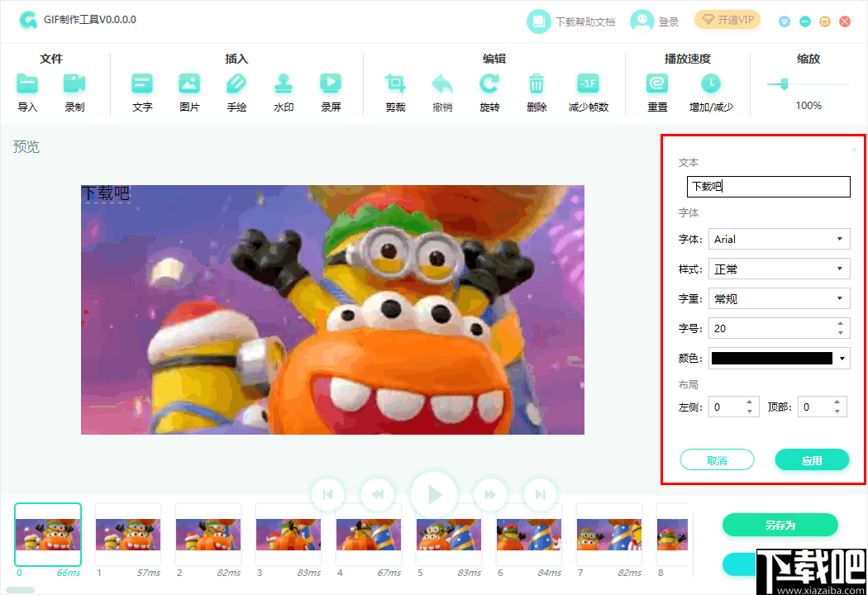Add a watermark with 水印 icon
The height and width of the screenshot is (595, 868).
point(284,84)
